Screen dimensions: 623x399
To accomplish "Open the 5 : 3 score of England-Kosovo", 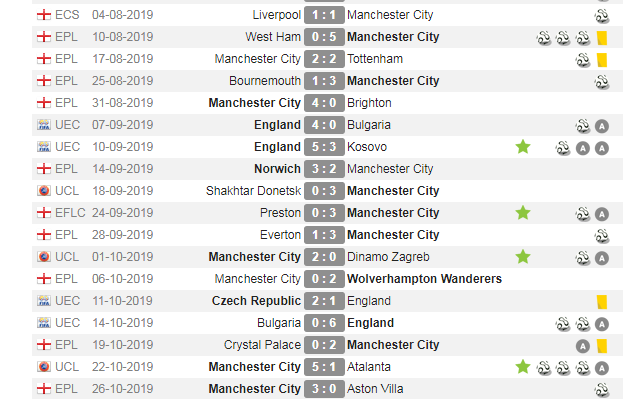I will 324,147.
